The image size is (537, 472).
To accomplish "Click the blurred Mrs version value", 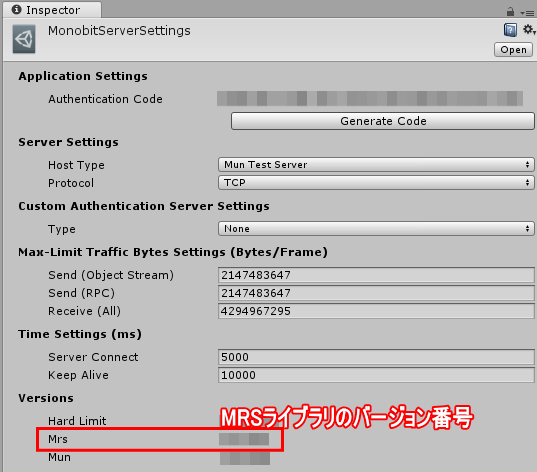I will (244, 439).
